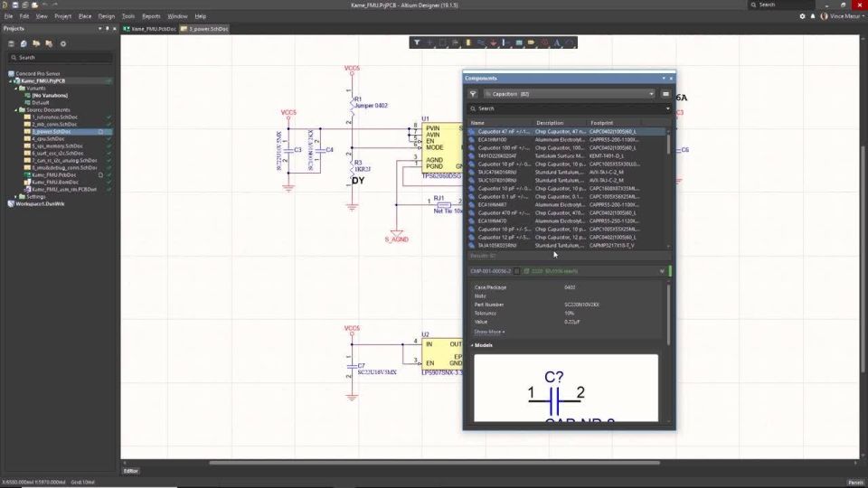
Task: Open the Capacitors category dropdown
Action: tap(651, 94)
